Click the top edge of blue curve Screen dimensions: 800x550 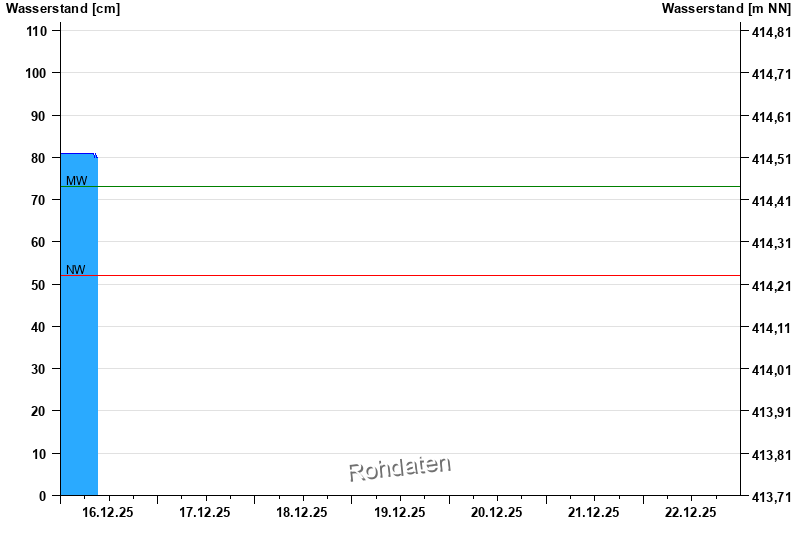[79, 154]
